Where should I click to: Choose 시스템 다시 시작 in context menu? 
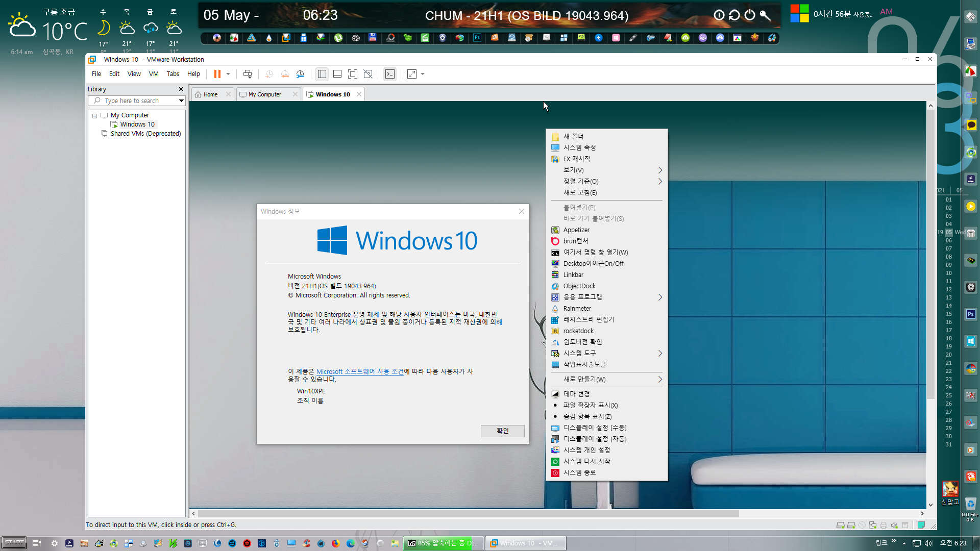[606, 461]
